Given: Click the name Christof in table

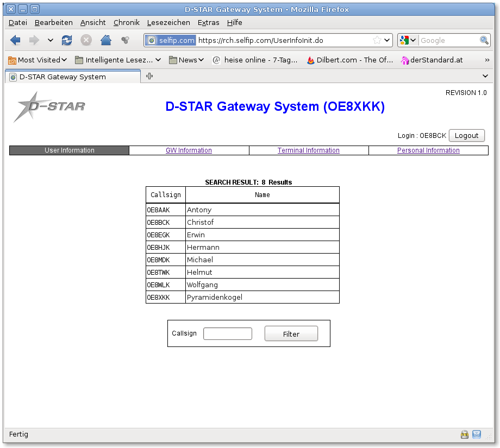Looking at the screenshot, I should pos(200,223).
